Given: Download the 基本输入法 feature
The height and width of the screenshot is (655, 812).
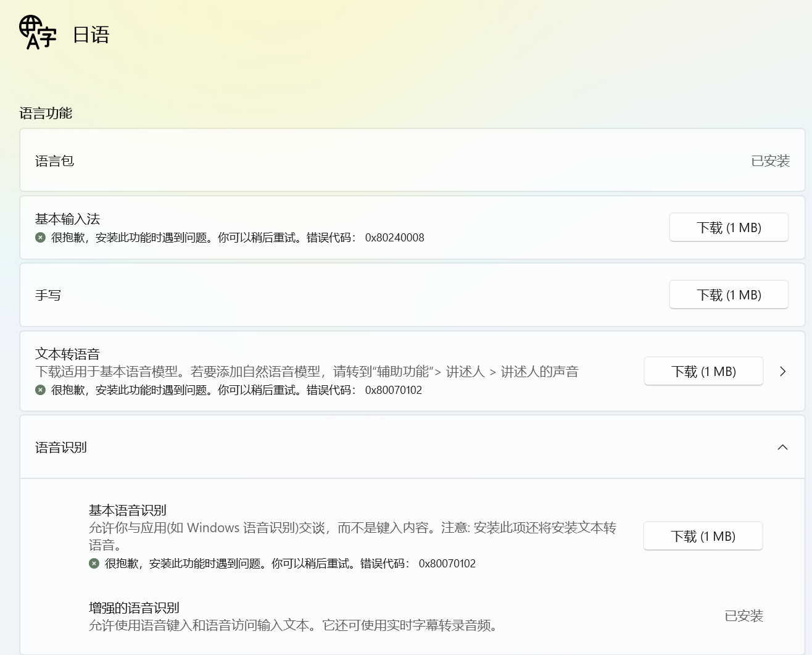Looking at the screenshot, I should click(729, 228).
